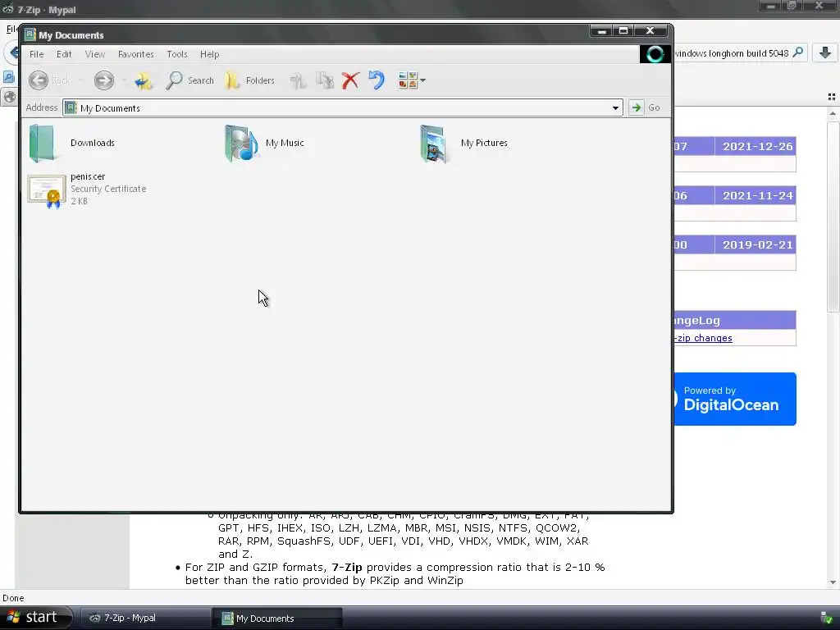Click the Mypal search box text
Screen dimensions: 840x630
731,53
